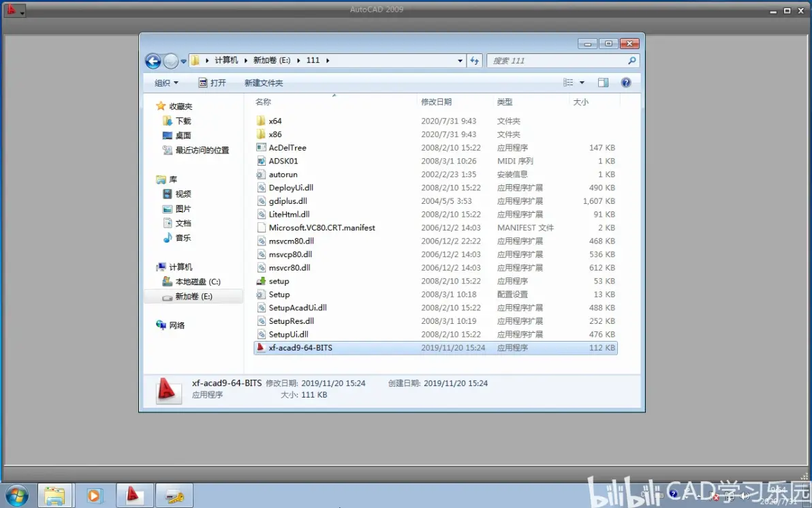Select the msvcp80.dll file icon
Screen dimensions: 812x508
[x=261, y=254]
